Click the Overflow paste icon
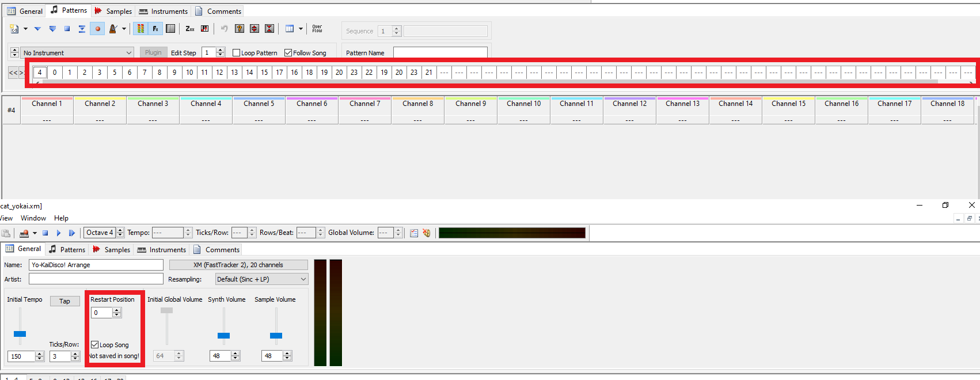Viewport: 980px width, 380px height. click(317, 29)
